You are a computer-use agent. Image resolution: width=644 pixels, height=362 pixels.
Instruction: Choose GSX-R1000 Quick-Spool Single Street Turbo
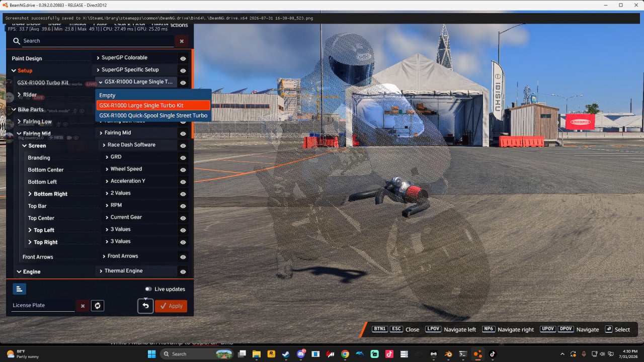click(153, 115)
